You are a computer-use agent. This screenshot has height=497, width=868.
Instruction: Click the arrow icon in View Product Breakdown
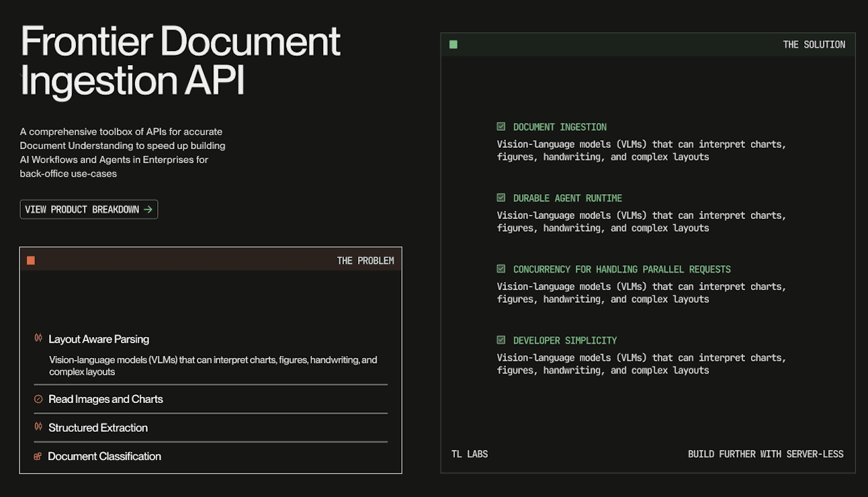click(x=148, y=209)
